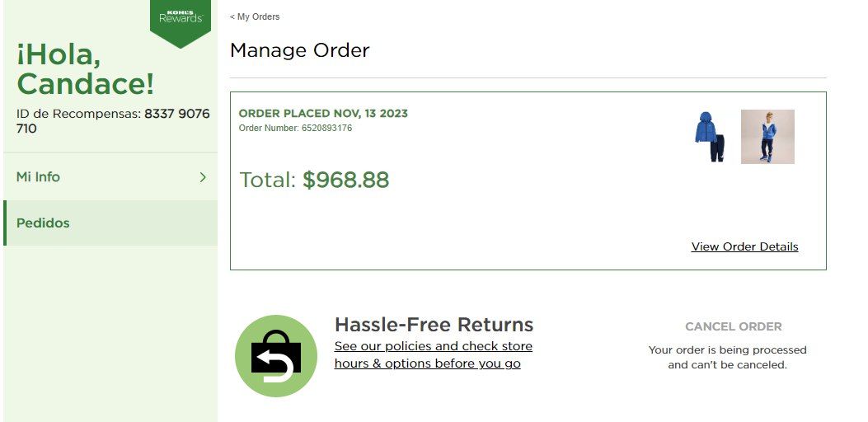This screenshot has width=868, height=422.
Task: Expand Mi Info using the chevron arrow
Action: [203, 176]
